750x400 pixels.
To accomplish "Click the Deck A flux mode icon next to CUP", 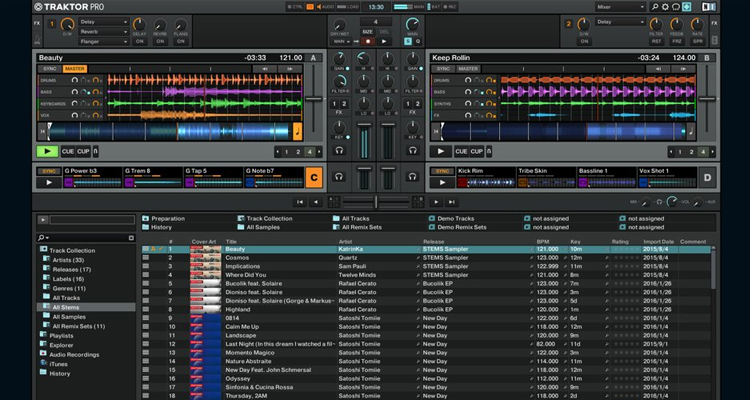I will [96, 152].
